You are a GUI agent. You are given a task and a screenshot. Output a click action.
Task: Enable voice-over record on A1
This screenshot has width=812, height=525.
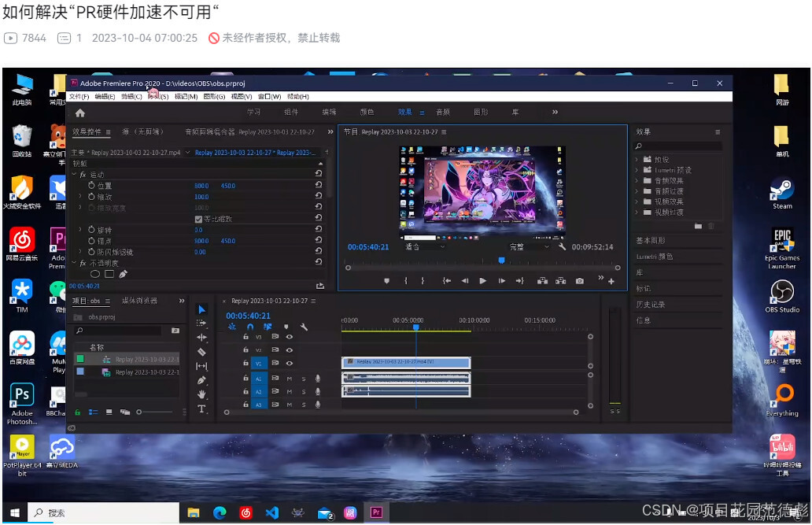(x=318, y=379)
